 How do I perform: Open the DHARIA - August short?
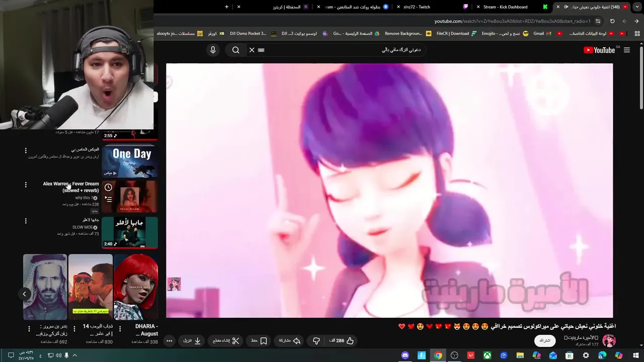point(136,287)
